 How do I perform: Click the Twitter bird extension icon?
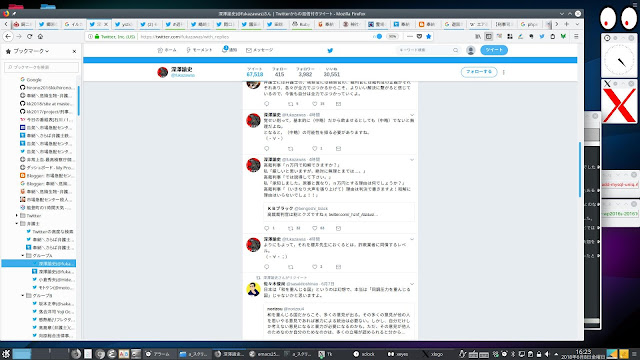pyautogui.click(x=542, y=36)
